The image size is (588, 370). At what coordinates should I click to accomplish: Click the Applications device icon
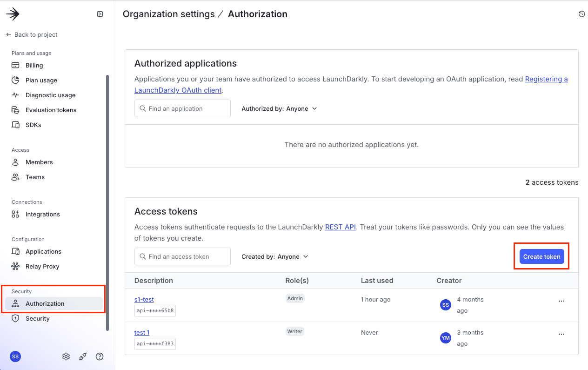coord(15,251)
